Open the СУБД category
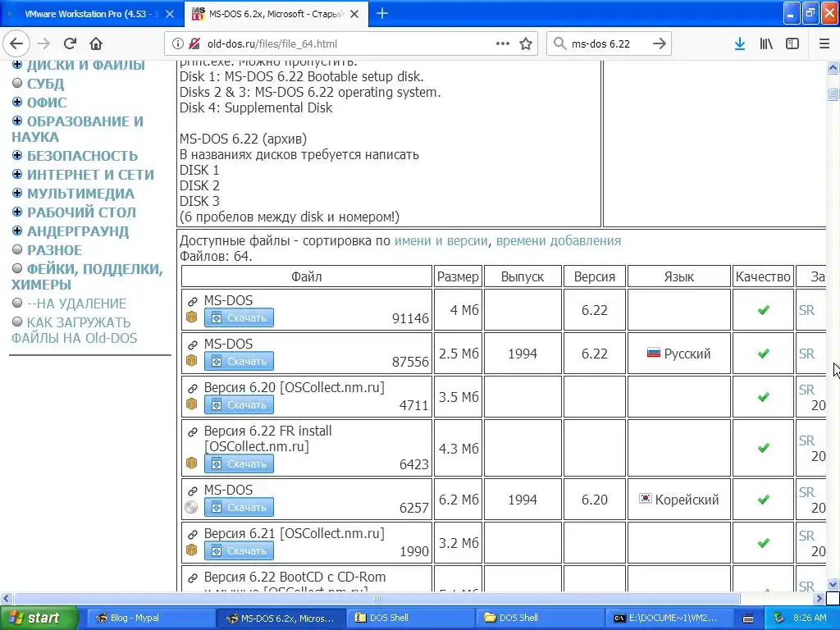840x630 pixels. click(x=46, y=84)
